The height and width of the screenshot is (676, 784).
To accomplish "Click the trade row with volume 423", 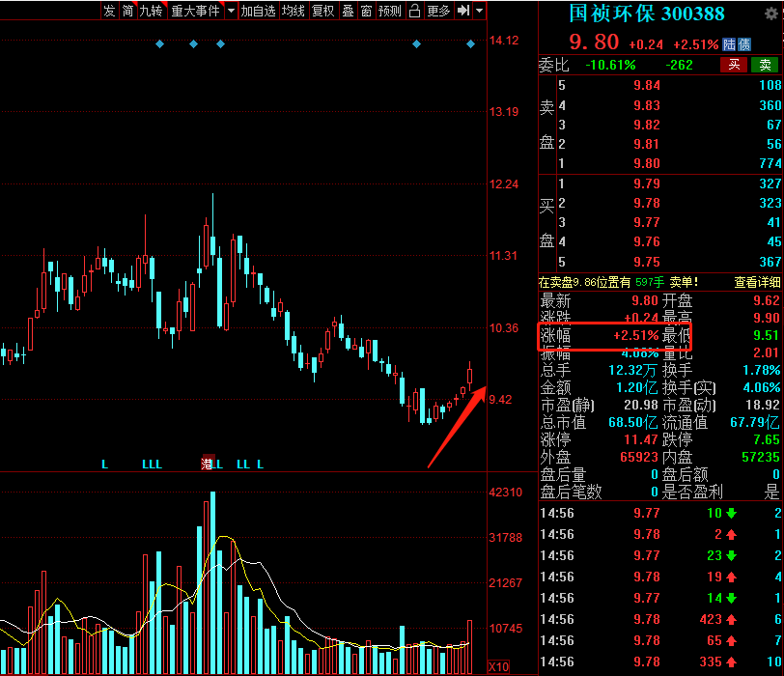I will 660,619.
